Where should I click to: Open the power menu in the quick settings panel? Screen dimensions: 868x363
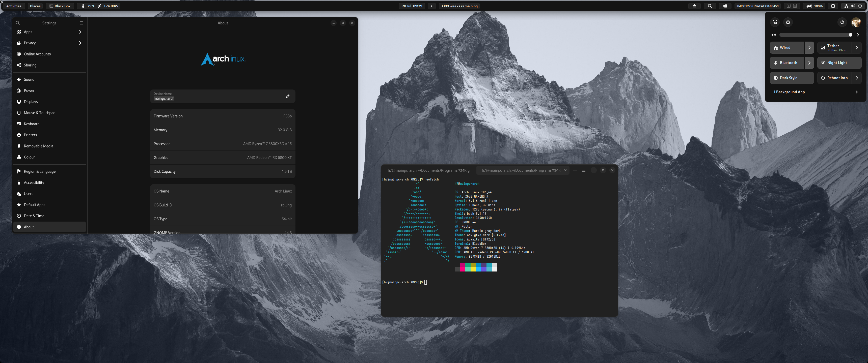(x=842, y=22)
